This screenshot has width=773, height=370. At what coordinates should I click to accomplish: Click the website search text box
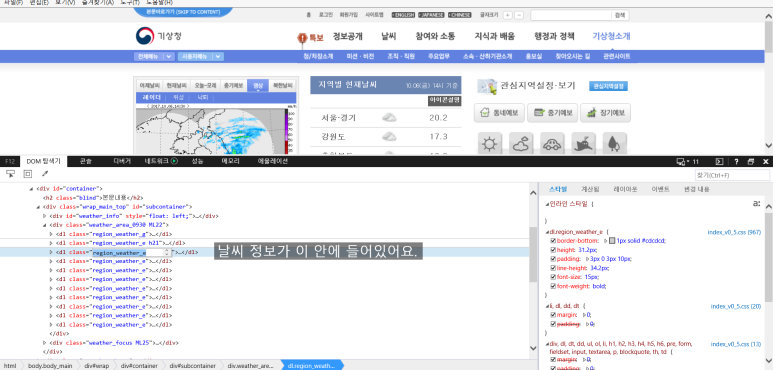point(571,15)
